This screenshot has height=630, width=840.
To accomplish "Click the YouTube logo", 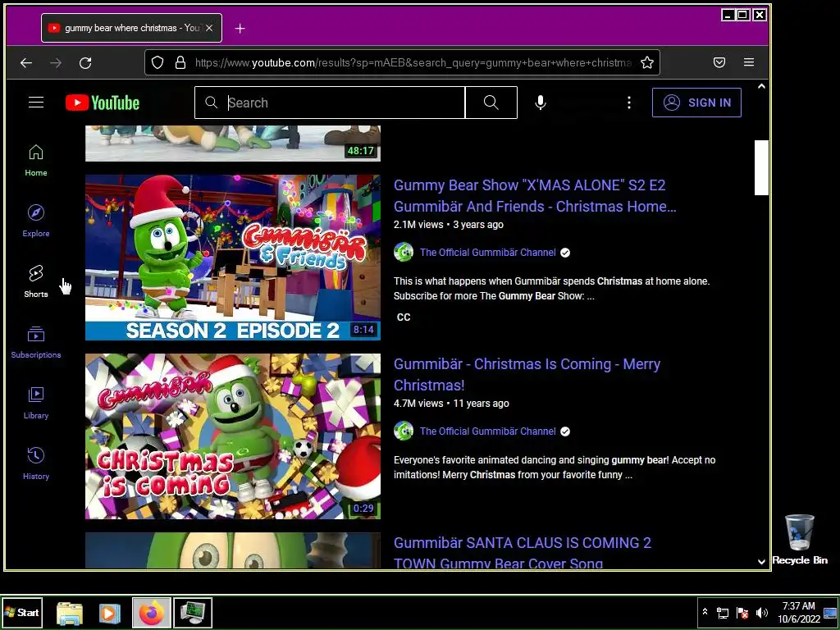I will click(x=103, y=103).
